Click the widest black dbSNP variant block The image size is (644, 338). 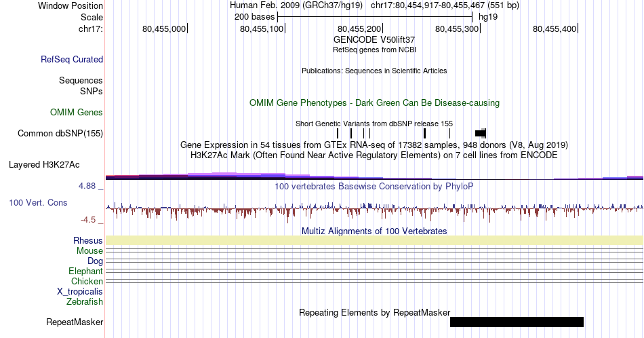[x=480, y=133]
